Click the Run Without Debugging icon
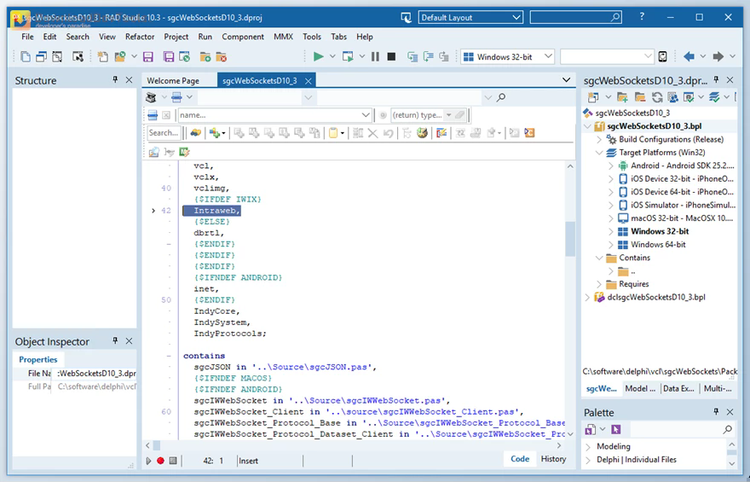 coord(348,56)
